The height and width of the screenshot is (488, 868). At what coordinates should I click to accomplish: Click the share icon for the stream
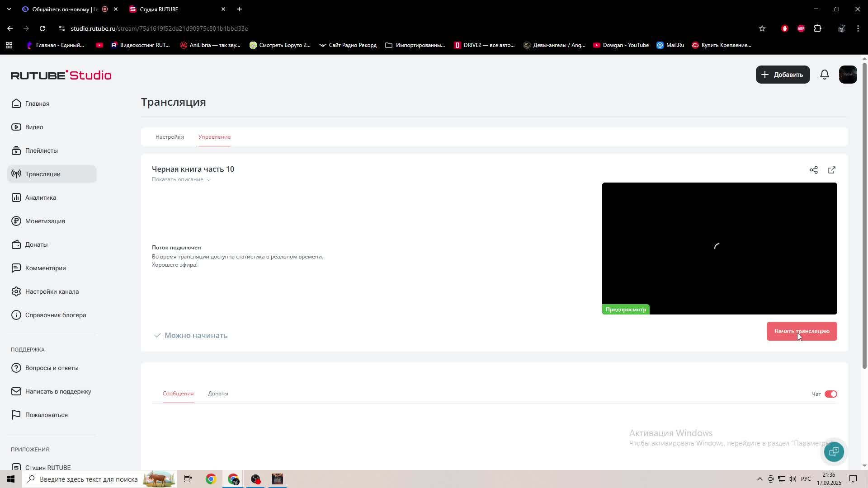point(813,170)
